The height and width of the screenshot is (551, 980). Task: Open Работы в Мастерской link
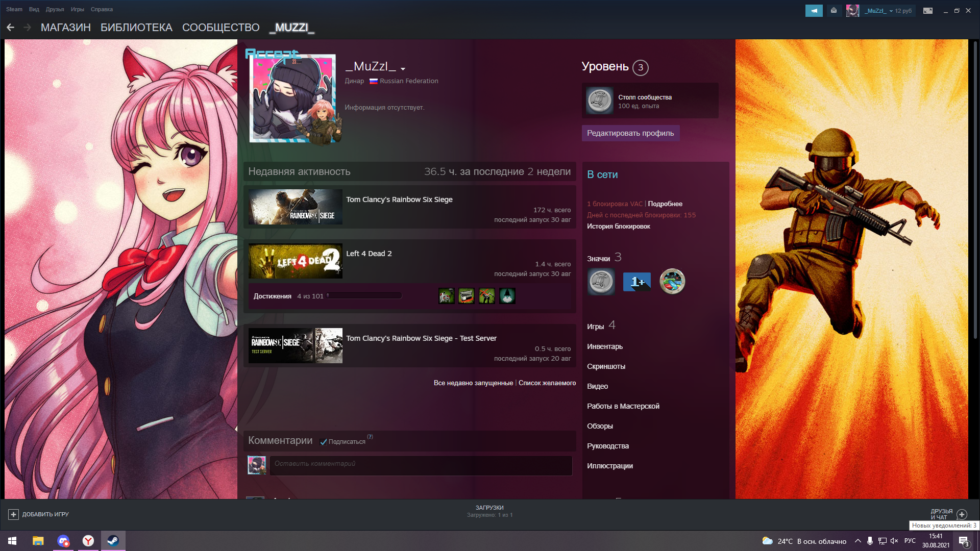623,406
